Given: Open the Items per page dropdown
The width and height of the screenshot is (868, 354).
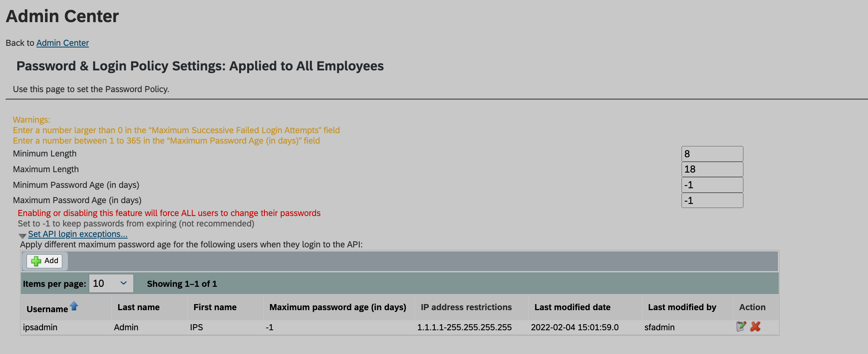Looking at the screenshot, I should (111, 284).
